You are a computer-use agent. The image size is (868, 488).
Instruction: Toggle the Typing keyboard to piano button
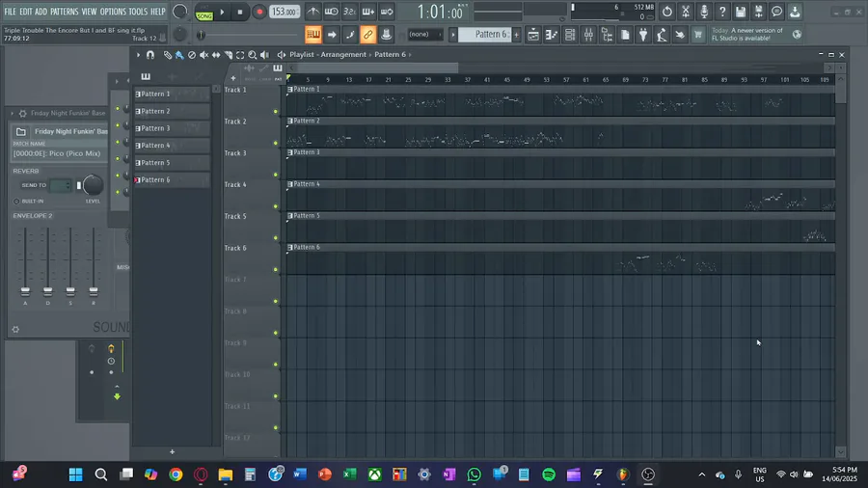pyautogui.click(x=313, y=35)
